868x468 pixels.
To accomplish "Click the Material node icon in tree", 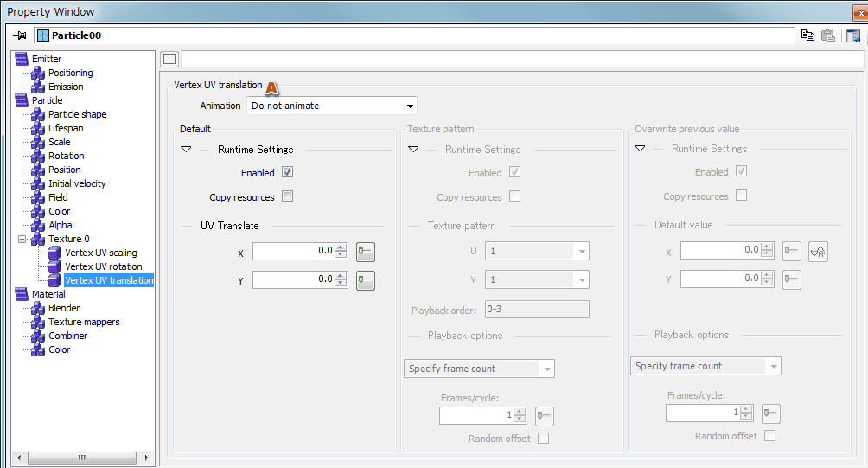I will click(22, 294).
